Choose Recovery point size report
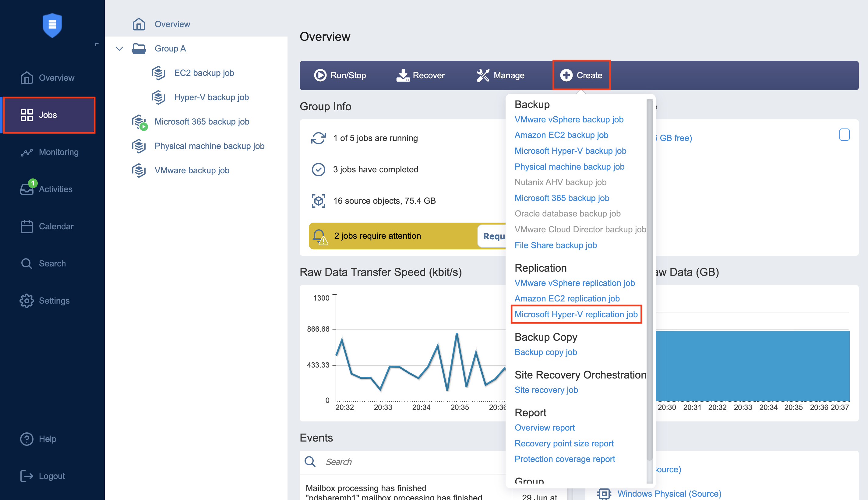 tap(564, 443)
